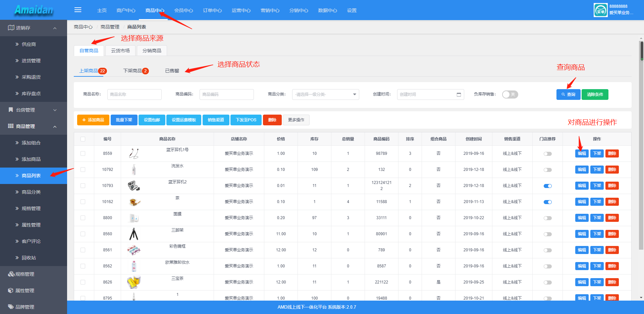Check the checkbox for product 8559
The image size is (644, 314).
click(x=83, y=153)
